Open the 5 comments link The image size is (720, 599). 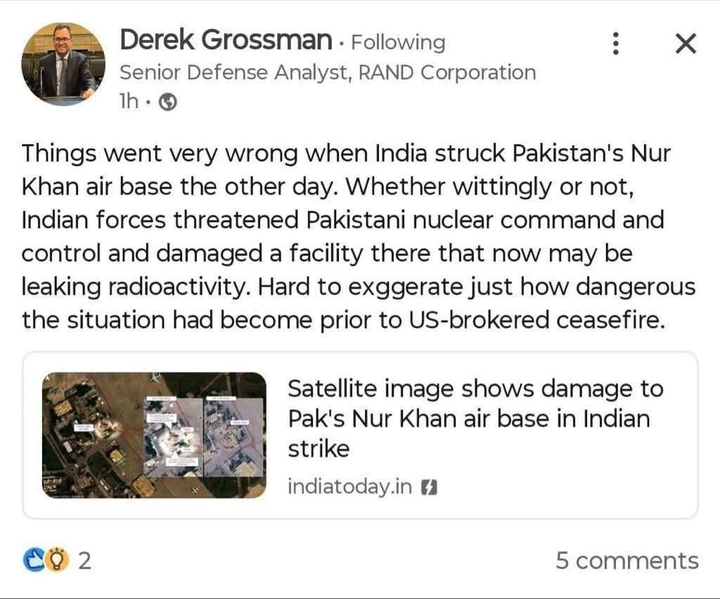click(627, 561)
